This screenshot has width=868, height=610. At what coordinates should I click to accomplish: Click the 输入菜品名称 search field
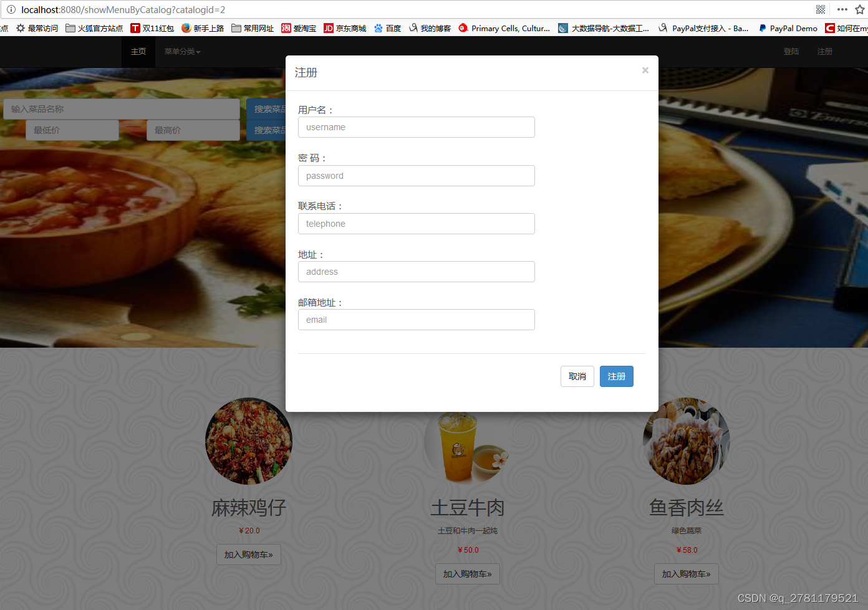coord(122,109)
